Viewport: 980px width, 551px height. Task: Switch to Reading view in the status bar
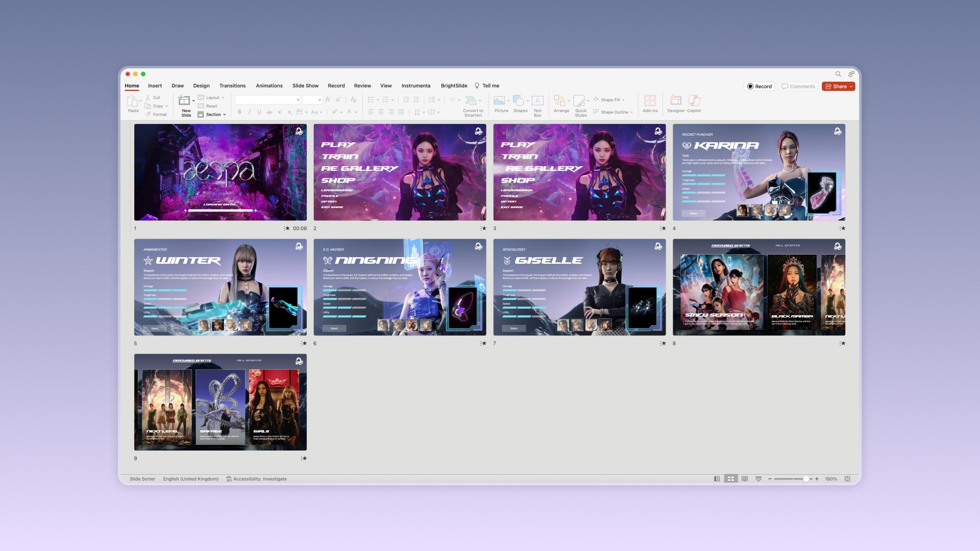[745, 479]
